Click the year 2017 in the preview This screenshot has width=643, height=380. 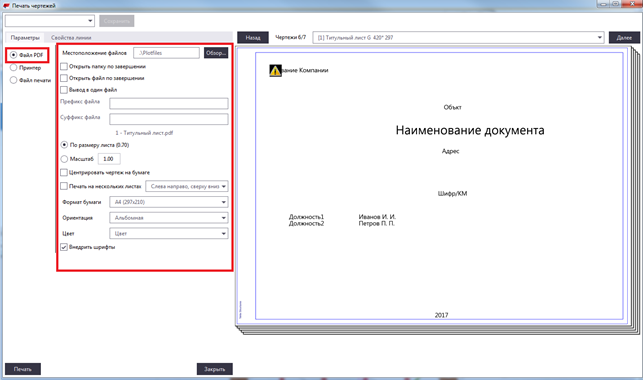point(441,315)
